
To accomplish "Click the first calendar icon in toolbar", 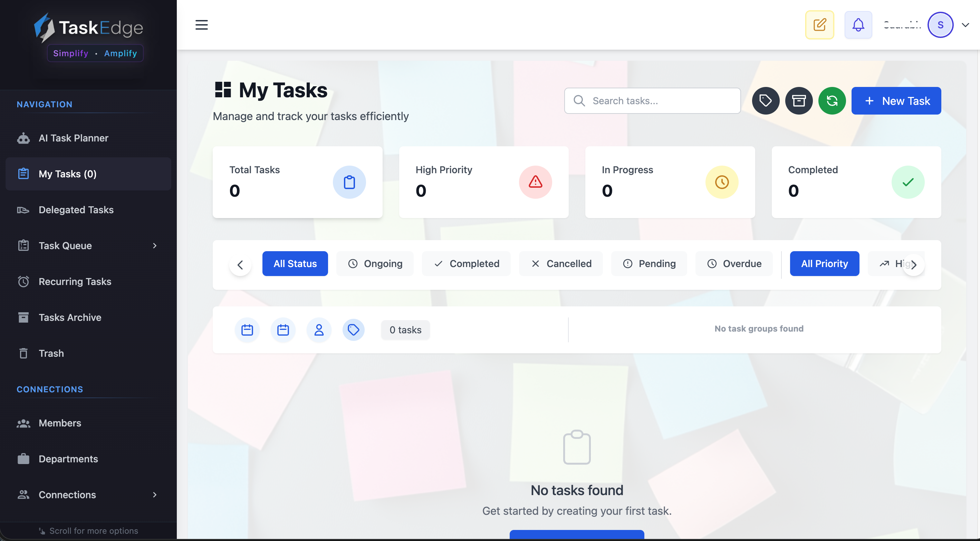I will (247, 329).
